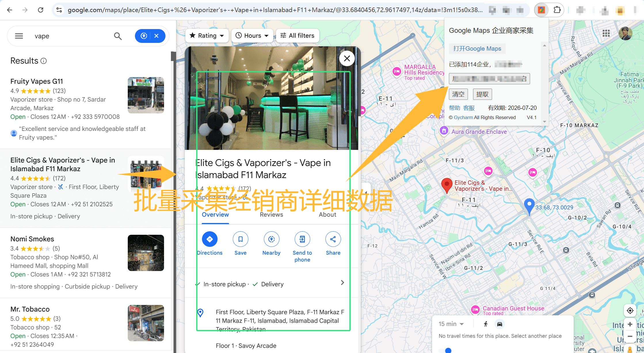This screenshot has height=353, width=644.
Task: Click the browser address bar URL
Action: point(275,10)
